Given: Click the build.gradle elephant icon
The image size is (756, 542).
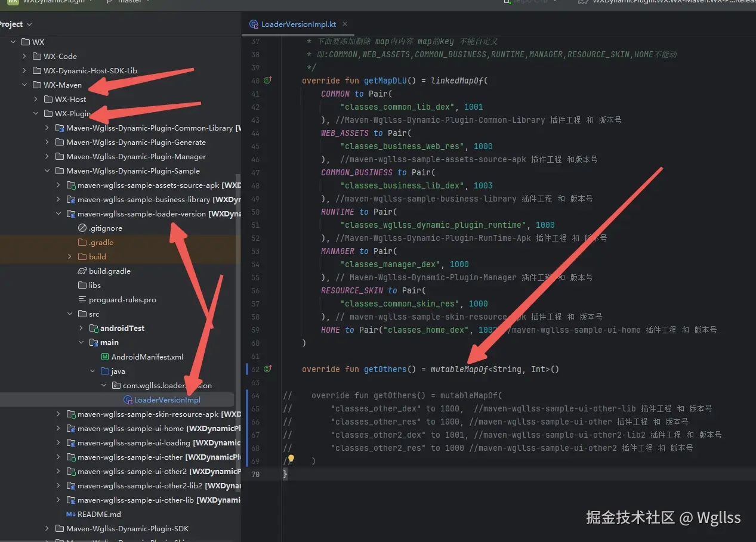Looking at the screenshot, I should click(x=82, y=271).
